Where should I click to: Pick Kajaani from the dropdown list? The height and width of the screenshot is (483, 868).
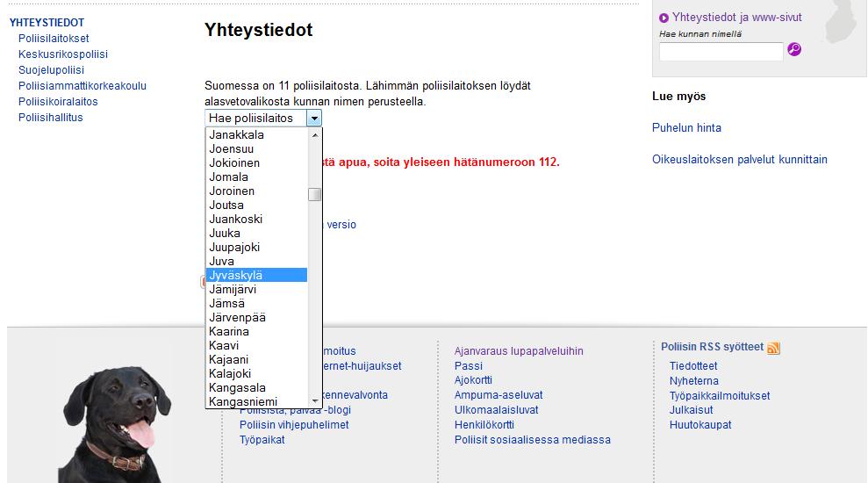click(256, 359)
